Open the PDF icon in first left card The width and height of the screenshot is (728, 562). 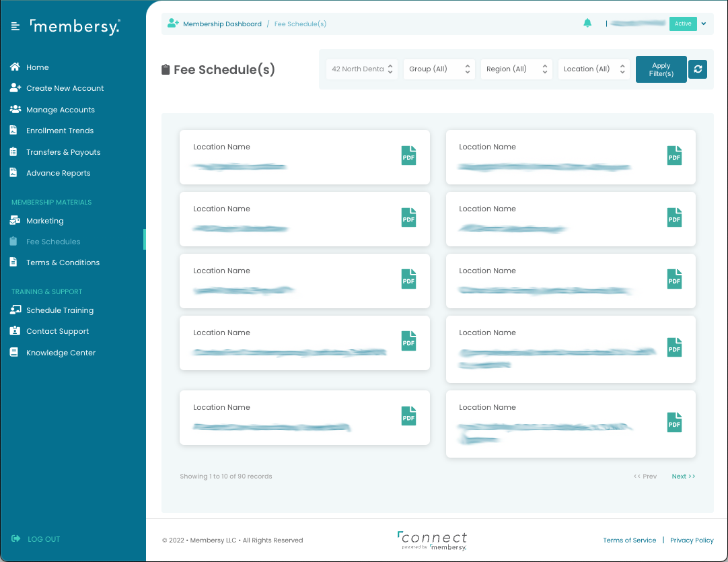(408, 155)
